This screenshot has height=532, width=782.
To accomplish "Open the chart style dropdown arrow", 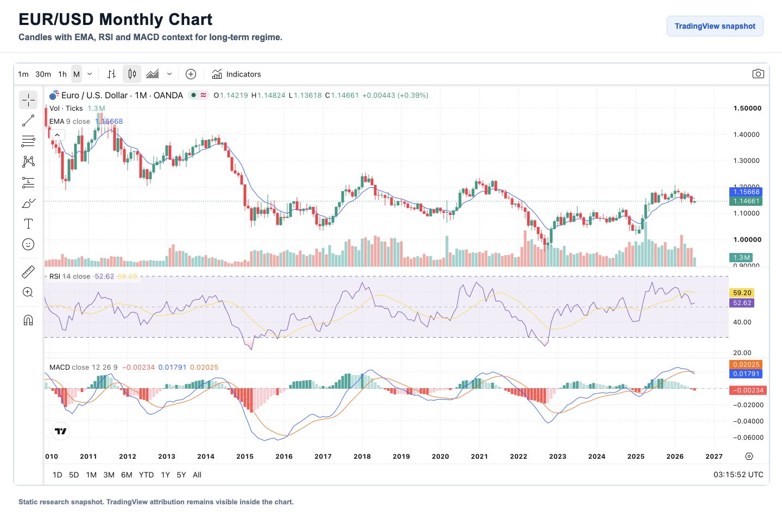I will 169,74.
